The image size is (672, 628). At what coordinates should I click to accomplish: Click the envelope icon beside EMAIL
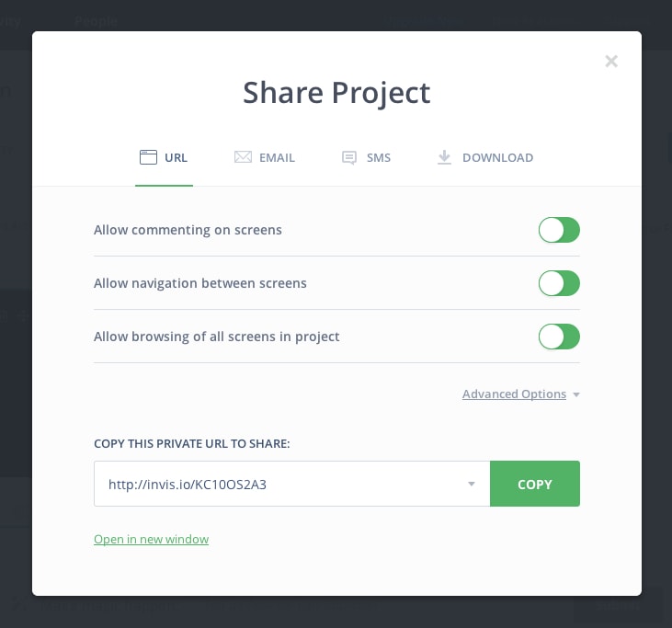click(243, 157)
